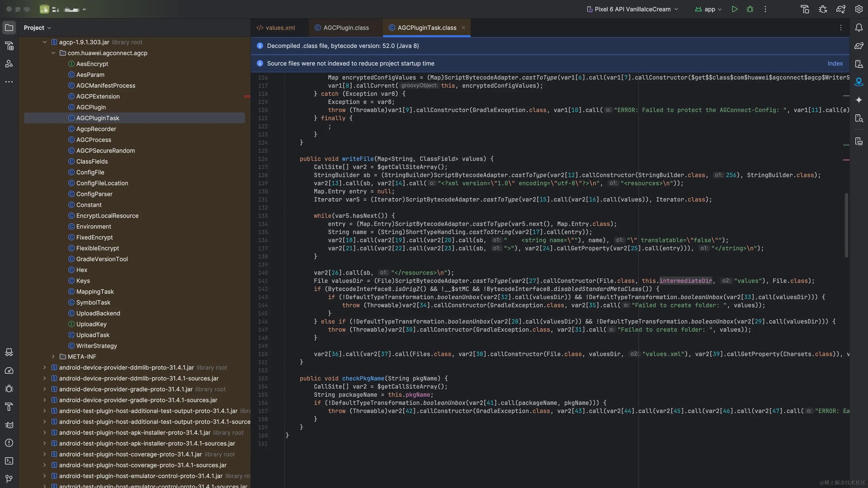Click the Run app play button
Screen dimensions: 868x488
click(735, 9)
